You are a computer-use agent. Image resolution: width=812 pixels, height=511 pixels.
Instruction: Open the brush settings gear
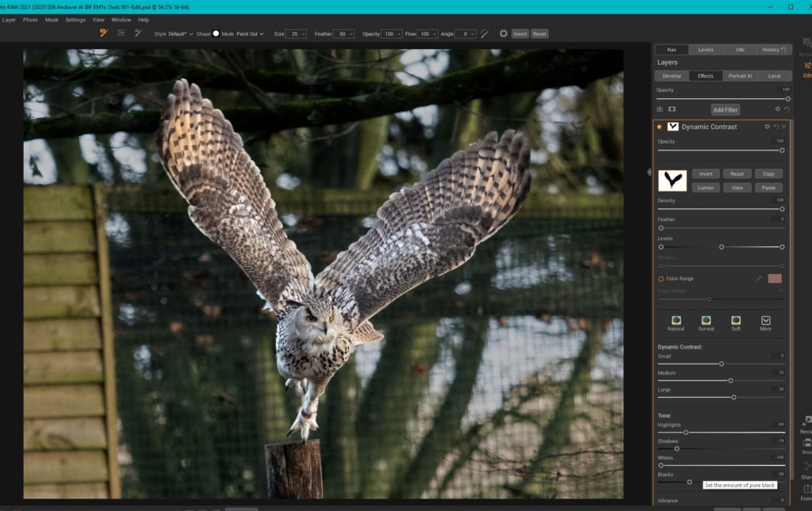(x=503, y=34)
